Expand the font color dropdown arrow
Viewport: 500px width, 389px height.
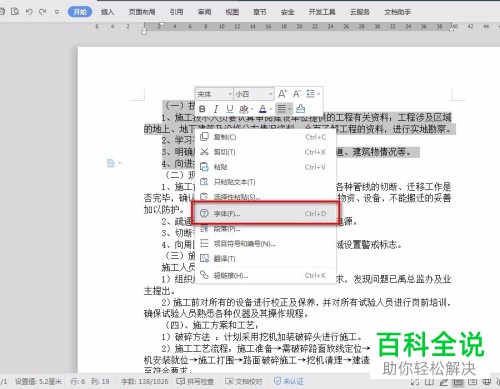pyautogui.click(x=271, y=109)
